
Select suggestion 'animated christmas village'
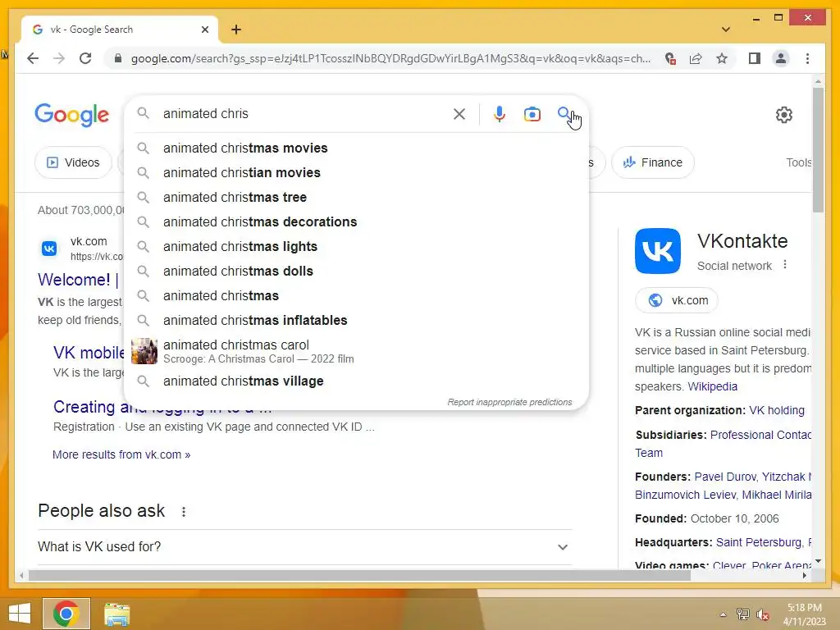(x=356, y=381)
